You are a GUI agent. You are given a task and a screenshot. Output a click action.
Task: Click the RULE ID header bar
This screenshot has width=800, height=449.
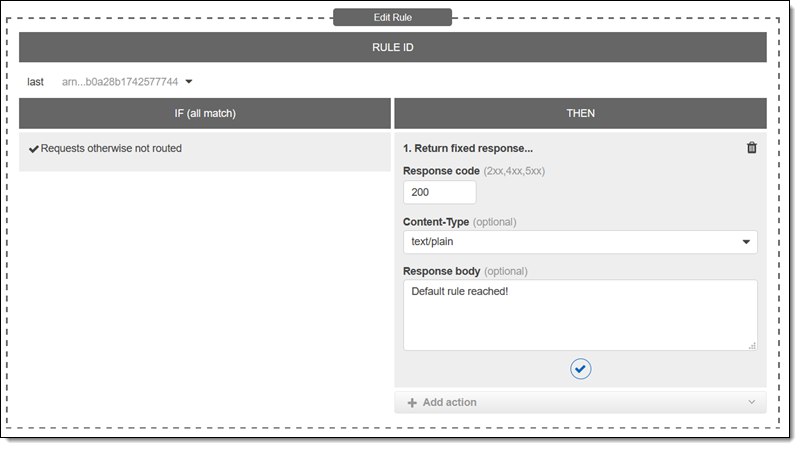tap(393, 47)
